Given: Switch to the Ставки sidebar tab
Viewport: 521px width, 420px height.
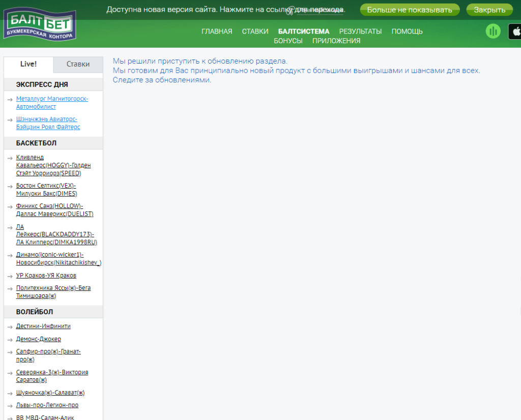Looking at the screenshot, I should 78,64.
